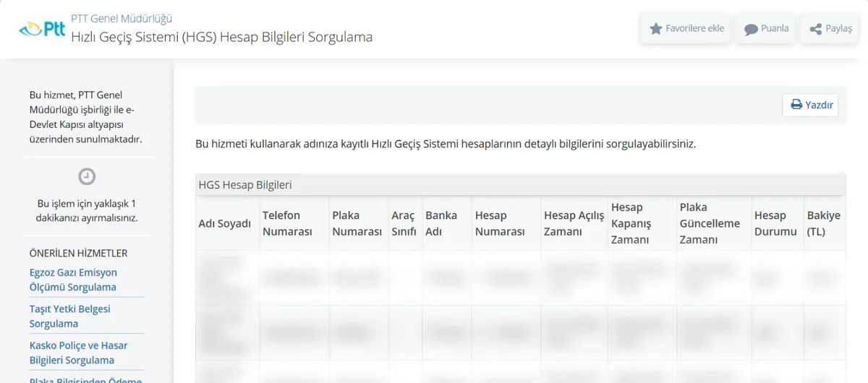Image resolution: width=868 pixels, height=383 pixels.
Task: Share the page with Paylaş button
Action: tap(830, 29)
